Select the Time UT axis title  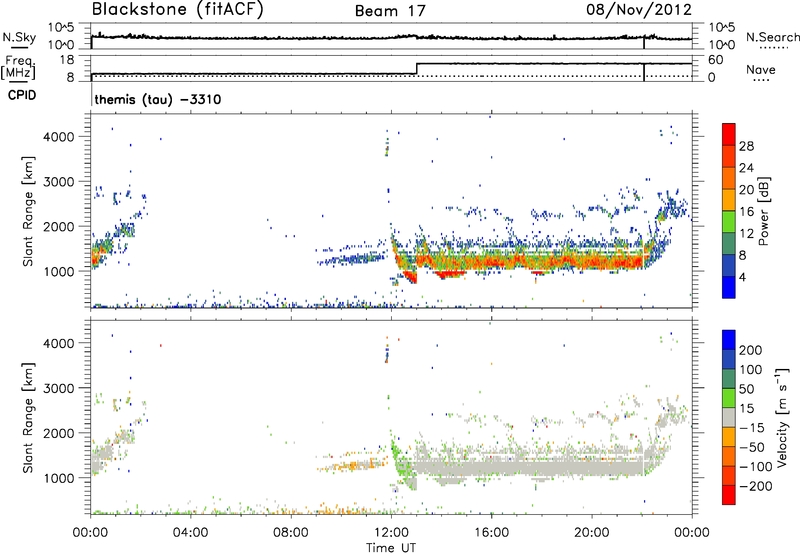(x=391, y=548)
